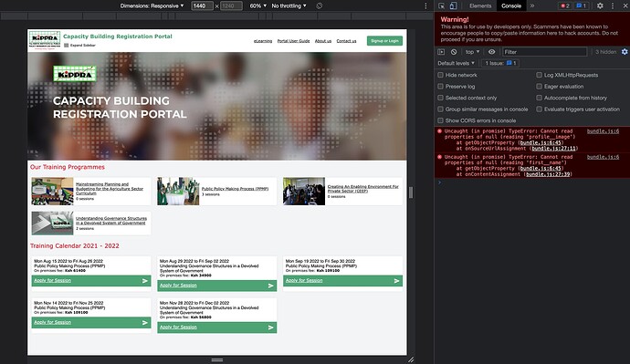Click the viewport width field showing 1440
This screenshot has width=630, height=364.
(202, 5)
